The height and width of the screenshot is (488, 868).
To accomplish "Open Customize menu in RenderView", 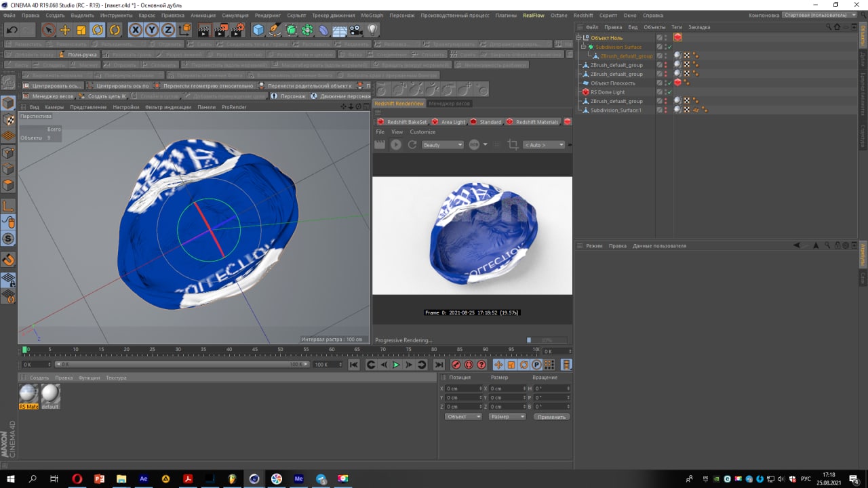I will click(422, 132).
